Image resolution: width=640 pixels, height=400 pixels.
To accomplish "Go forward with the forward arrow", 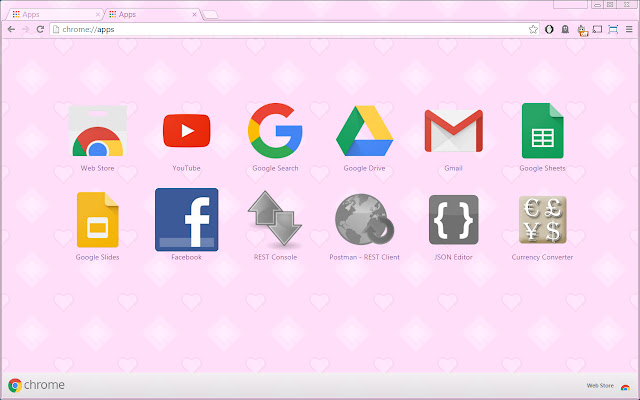I will 26,29.
